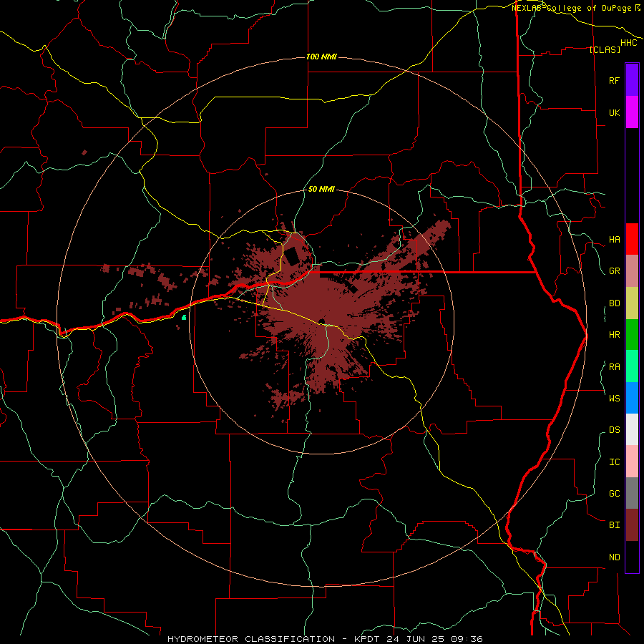Image resolution: width=644 pixels, height=644 pixels.
Task: Click the UK legend label
Action: click(614, 113)
